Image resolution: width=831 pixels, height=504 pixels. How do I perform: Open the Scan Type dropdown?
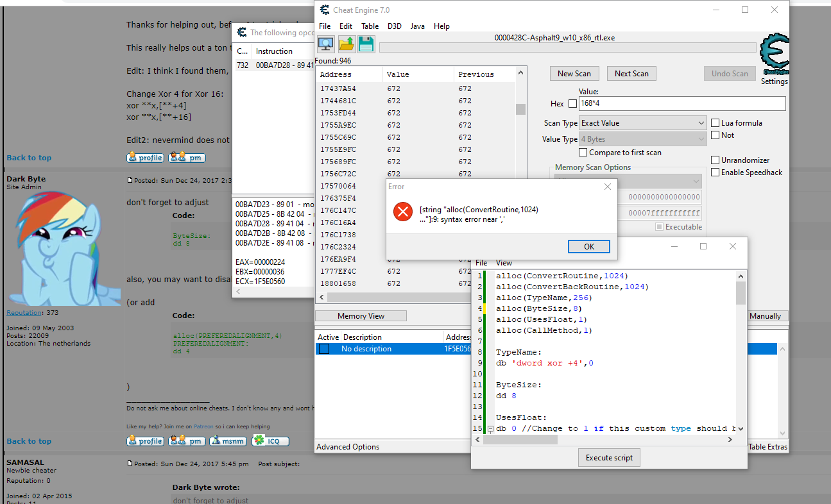coord(643,123)
